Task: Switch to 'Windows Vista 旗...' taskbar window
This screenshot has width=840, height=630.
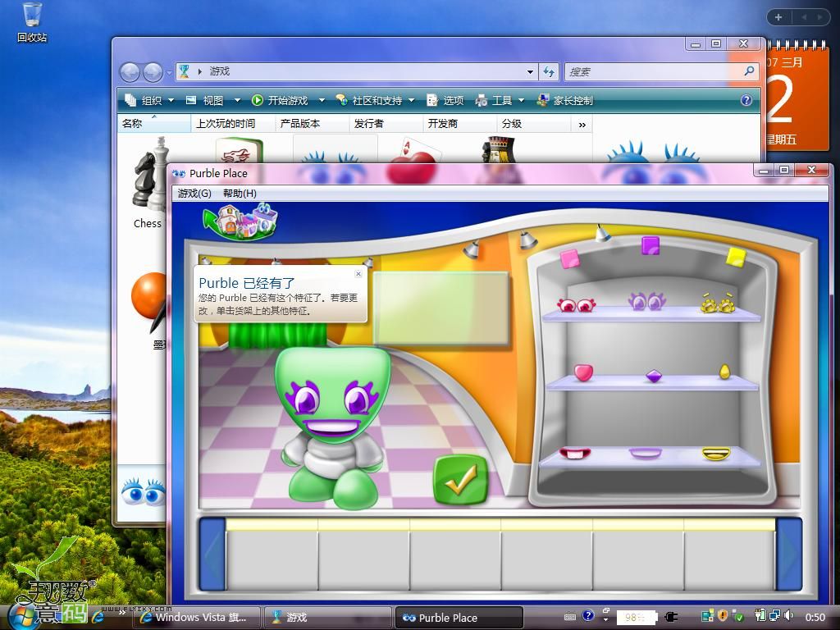Action: point(199,617)
